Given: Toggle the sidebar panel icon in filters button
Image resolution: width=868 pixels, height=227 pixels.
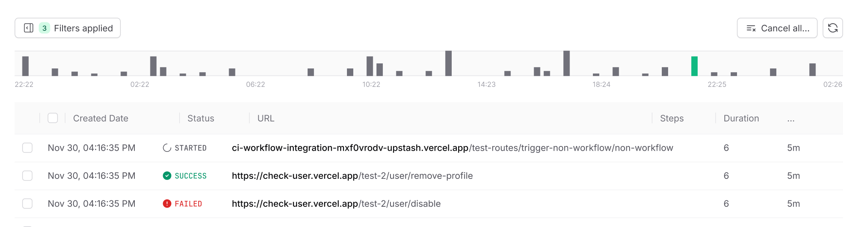Looking at the screenshot, I should pos(29,28).
